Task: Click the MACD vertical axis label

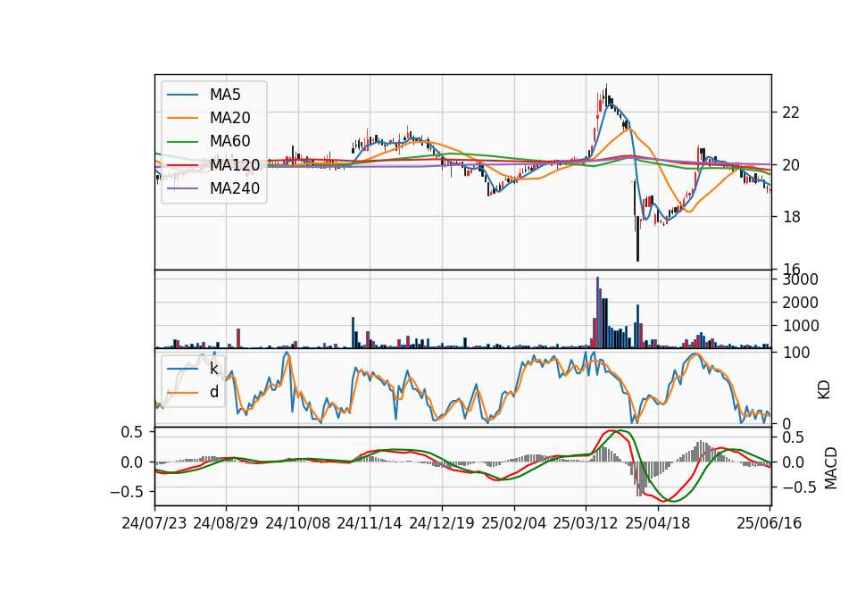Action: click(830, 468)
